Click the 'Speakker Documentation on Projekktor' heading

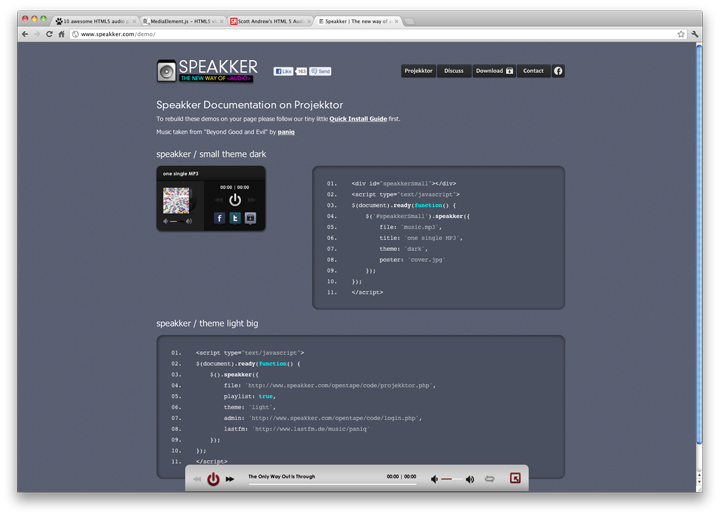point(249,105)
